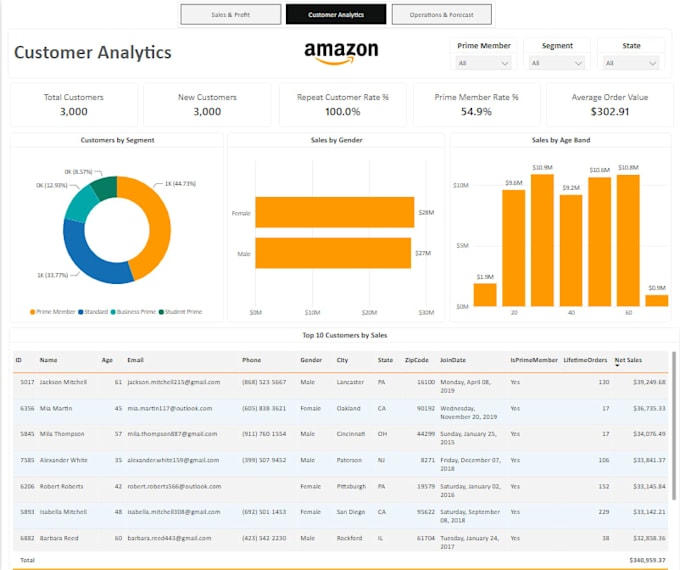Select the $10.6M age band bar

coord(599,242)
